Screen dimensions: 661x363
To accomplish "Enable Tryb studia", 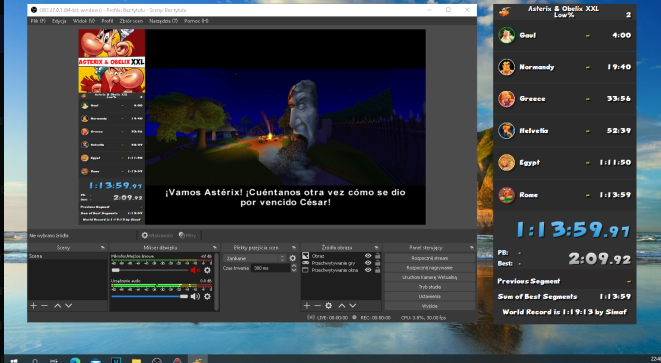I will pyautogui.click(x=430, y=287).
